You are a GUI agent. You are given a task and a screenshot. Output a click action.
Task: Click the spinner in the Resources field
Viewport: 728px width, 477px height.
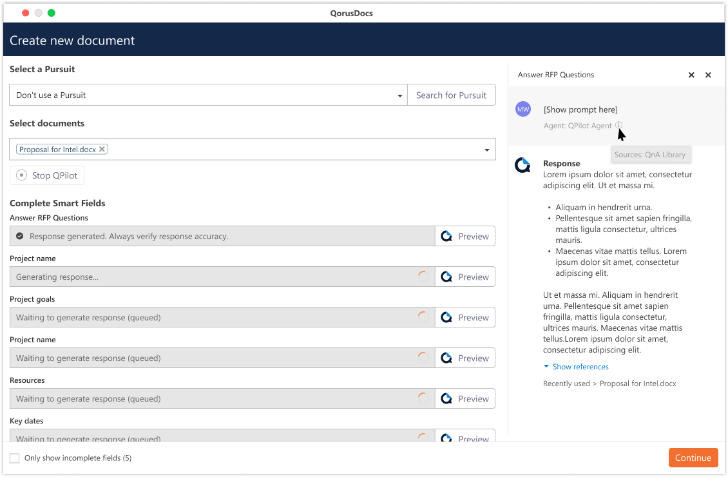(x=422, y=398)
